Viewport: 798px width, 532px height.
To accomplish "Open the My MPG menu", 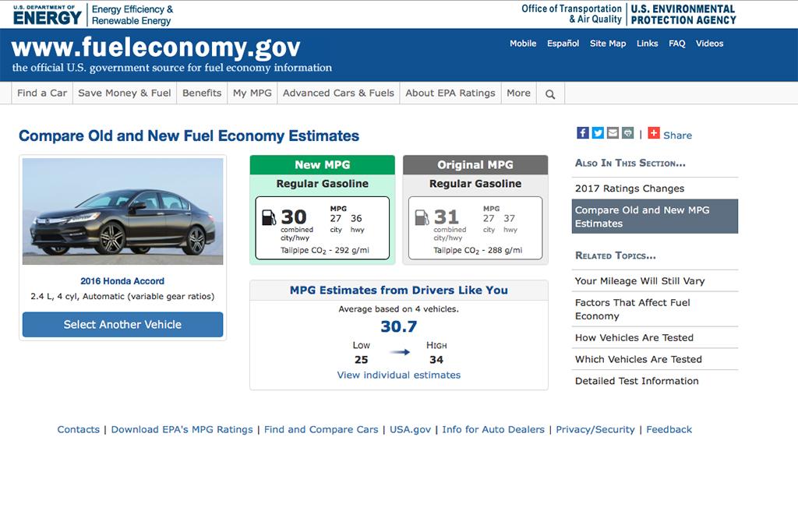I will (x=252, y=93).
